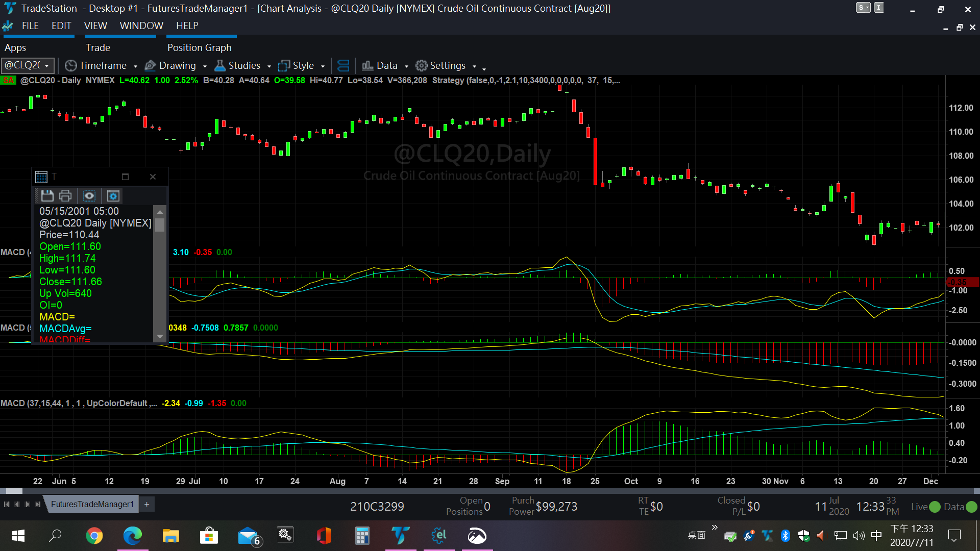Open the VIEW menu
This screenshot has height=551, width=980.
[95, 26]
